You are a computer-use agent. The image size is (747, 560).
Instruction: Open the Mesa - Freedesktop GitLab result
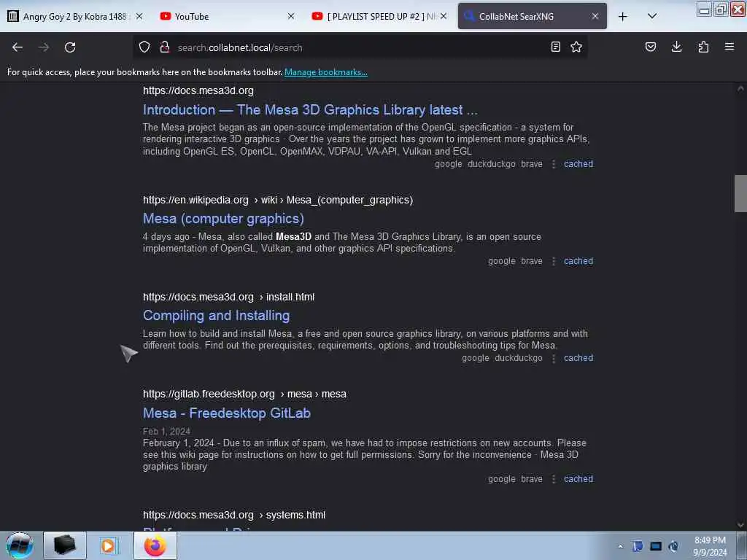(x=227, y=413)
